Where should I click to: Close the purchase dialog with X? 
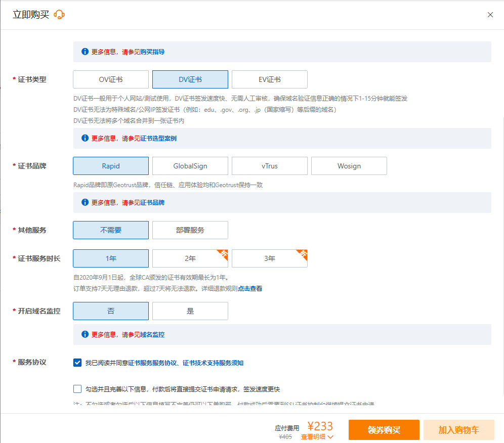coord(490,15)
